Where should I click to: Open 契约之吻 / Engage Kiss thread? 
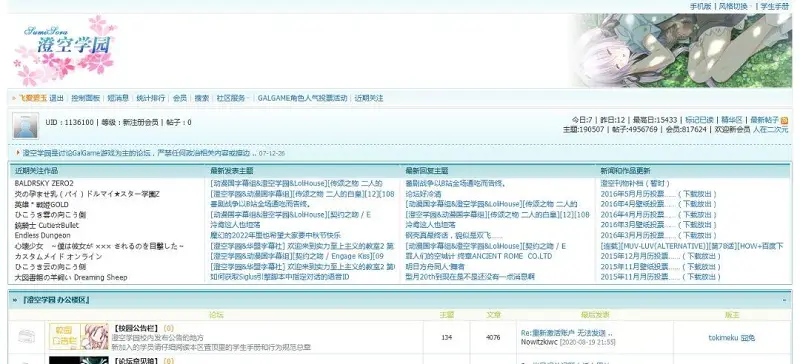click(x=297, y=256)
